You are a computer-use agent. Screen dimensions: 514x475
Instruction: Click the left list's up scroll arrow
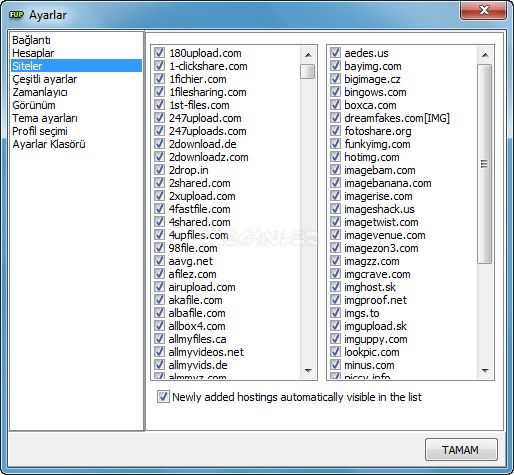308,55
